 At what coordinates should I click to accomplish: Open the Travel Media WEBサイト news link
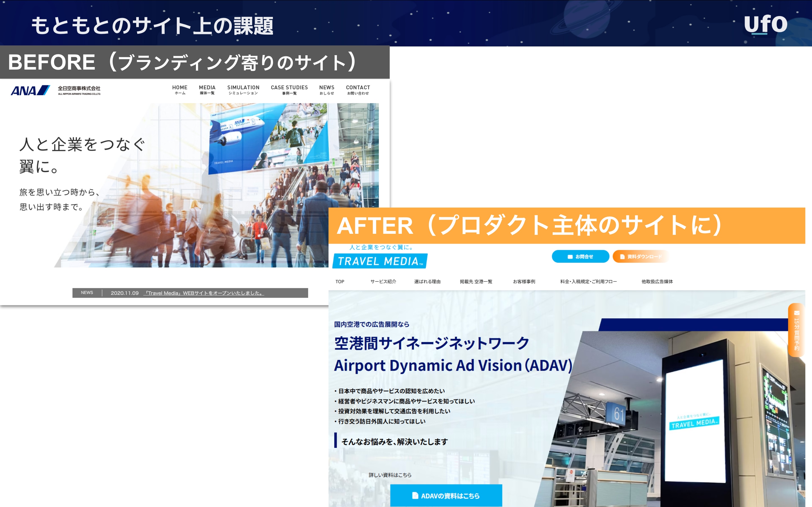coord(204,293)
